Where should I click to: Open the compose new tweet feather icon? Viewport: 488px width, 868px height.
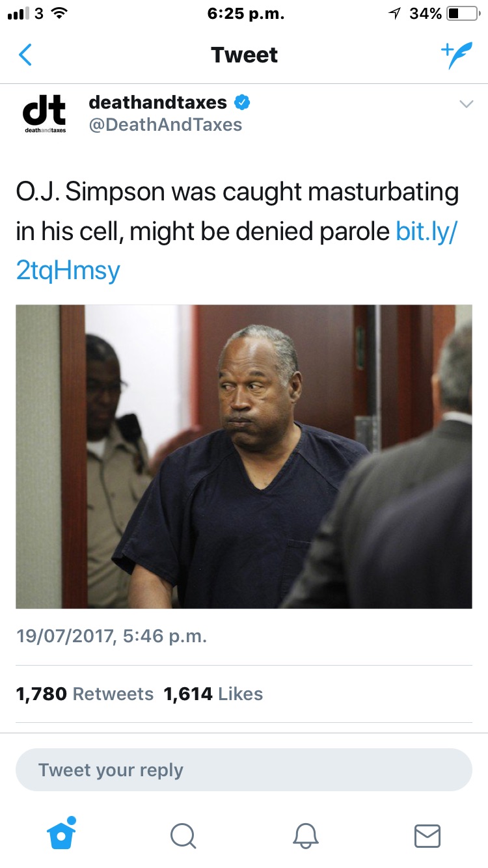pos(455,56)
